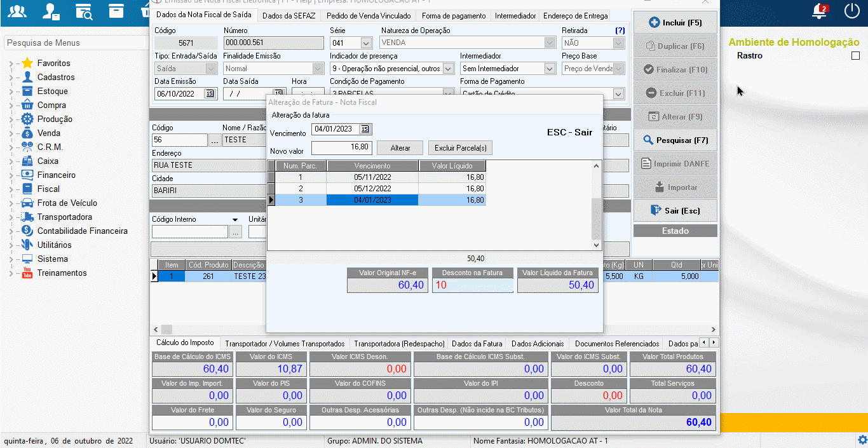Screen dimensions: 868x448
Task: Open the Produção gear icon
Action: [x=27, y=119]
